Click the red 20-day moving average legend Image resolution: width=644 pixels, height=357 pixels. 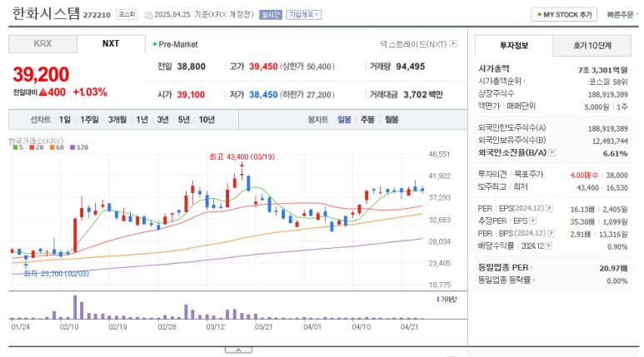tap(36, 147)
